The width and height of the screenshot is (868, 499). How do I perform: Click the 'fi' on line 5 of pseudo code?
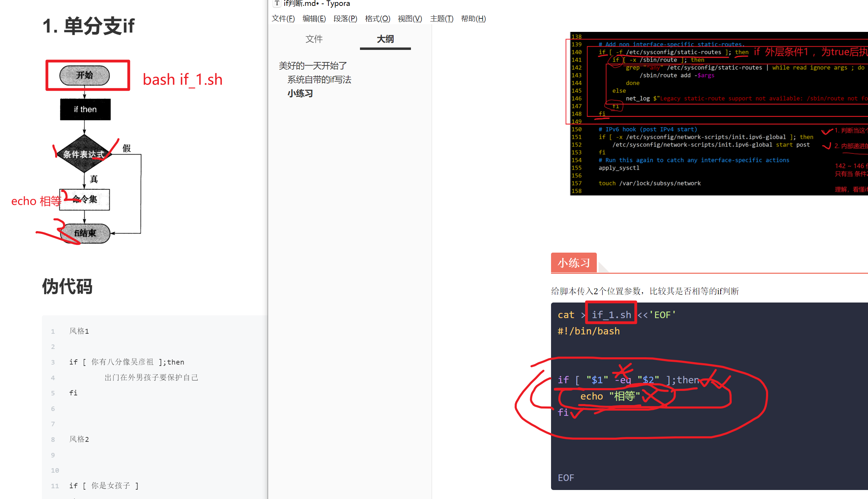pyautogui.click(x=73, y=393)
